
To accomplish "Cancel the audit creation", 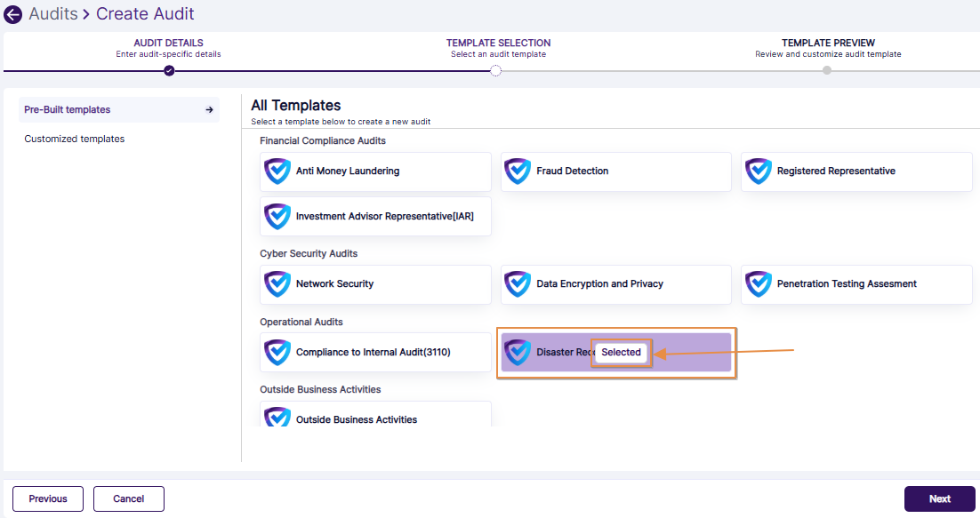I will click(128, 498).
